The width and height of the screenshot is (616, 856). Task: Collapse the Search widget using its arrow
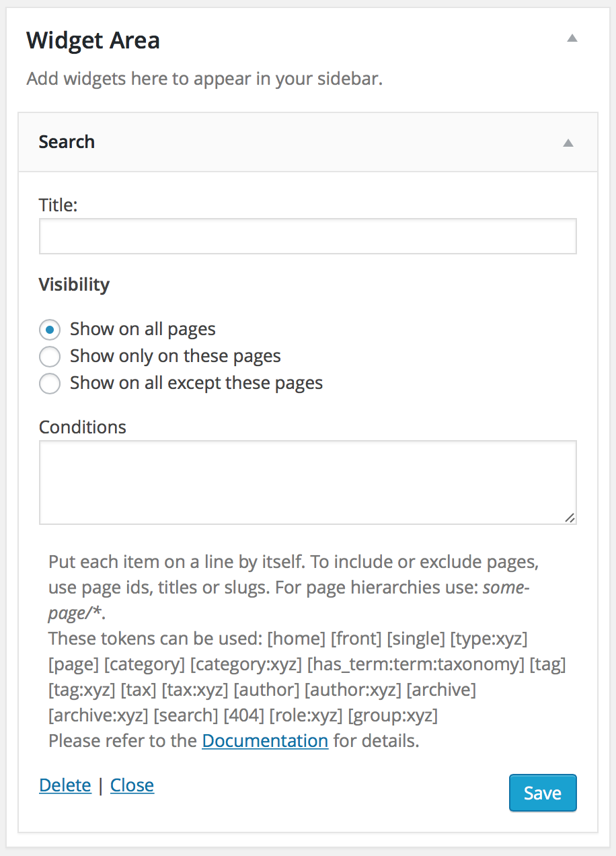click(x=568, y=142)
